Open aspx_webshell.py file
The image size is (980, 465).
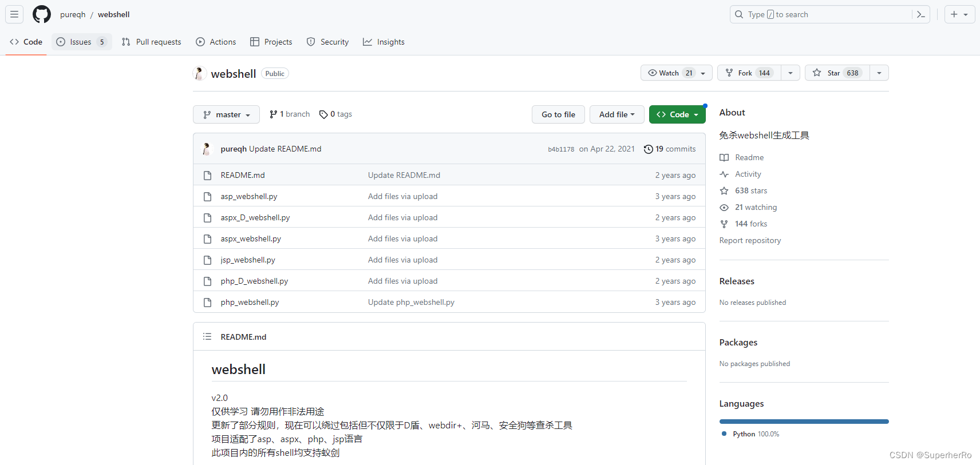(251, 239)
